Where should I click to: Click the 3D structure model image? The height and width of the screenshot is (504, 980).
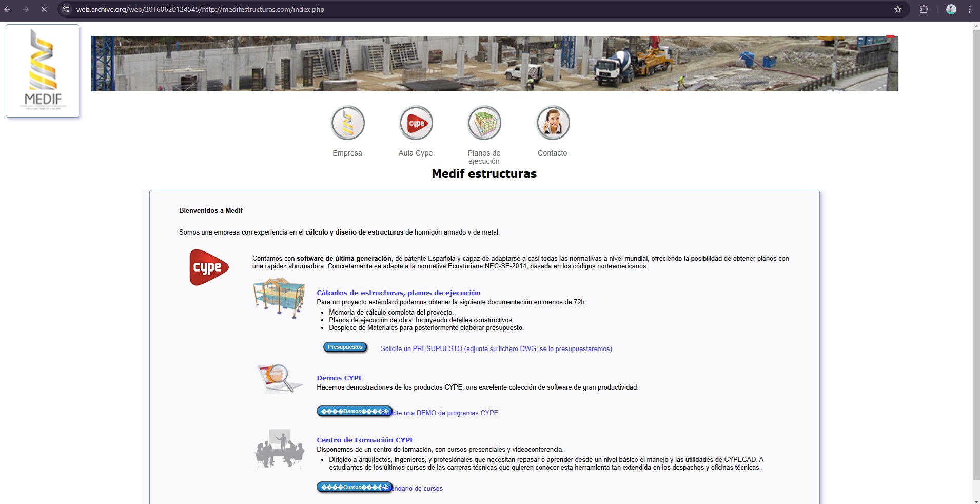coord(279,298)
